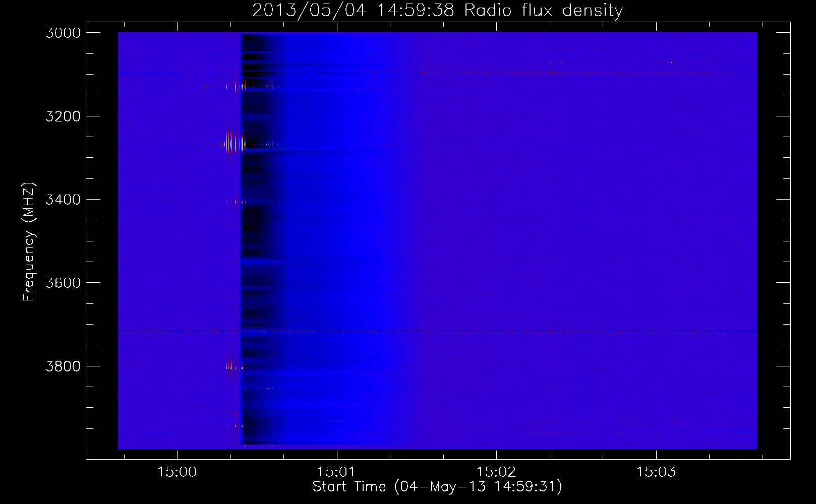The width and height of the screenshot is (816, 504).
Task: Click the 3400 frequency tick label
Action: click(x=63, y=200)
